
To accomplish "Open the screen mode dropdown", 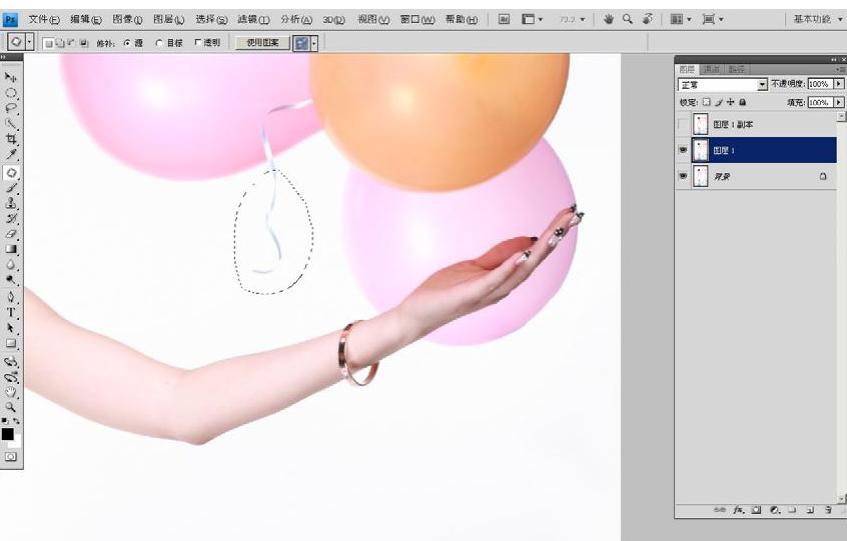I will click(x=712, y=19).
